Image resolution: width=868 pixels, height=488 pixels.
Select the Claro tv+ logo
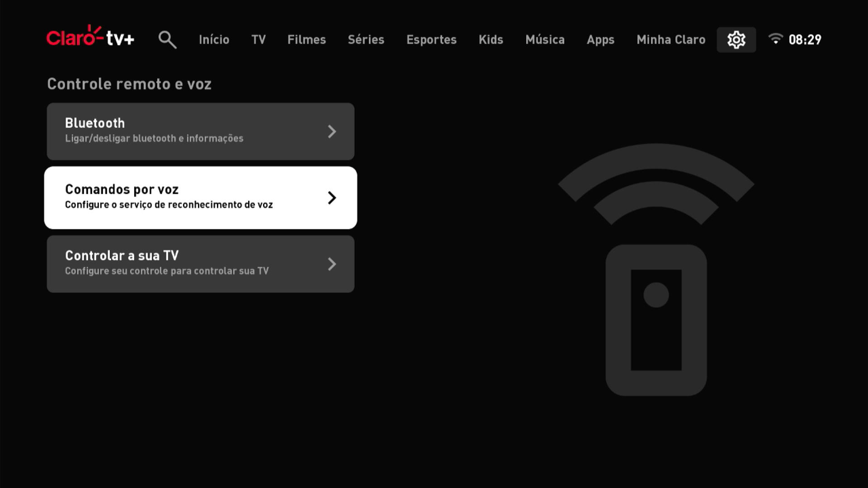coord(90,38)
